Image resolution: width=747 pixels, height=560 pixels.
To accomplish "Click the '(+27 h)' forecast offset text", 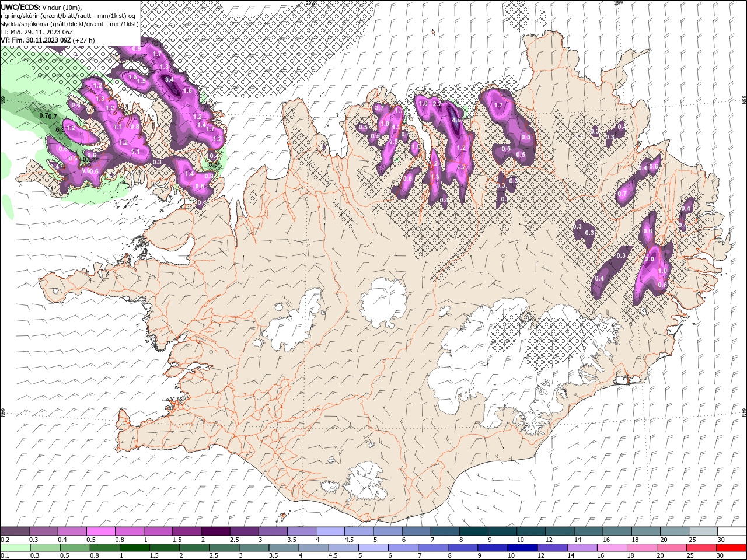I will [x=84, y=40].
